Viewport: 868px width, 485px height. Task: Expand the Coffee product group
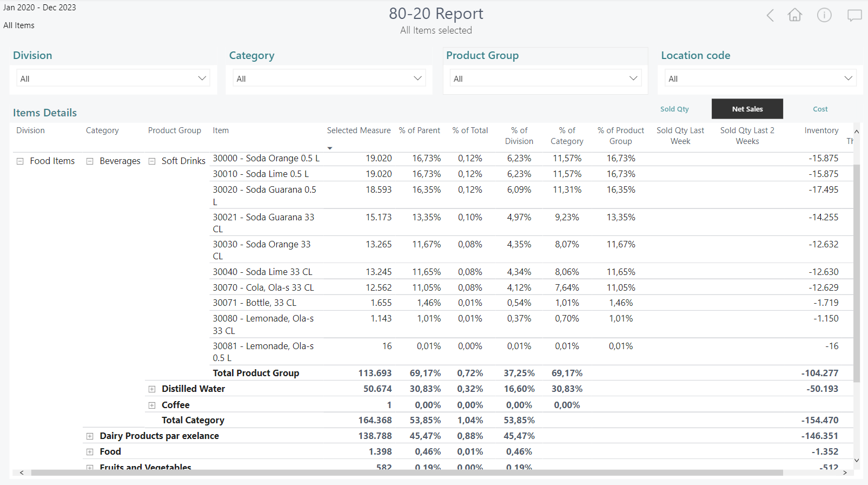click(x=152, y=405)
